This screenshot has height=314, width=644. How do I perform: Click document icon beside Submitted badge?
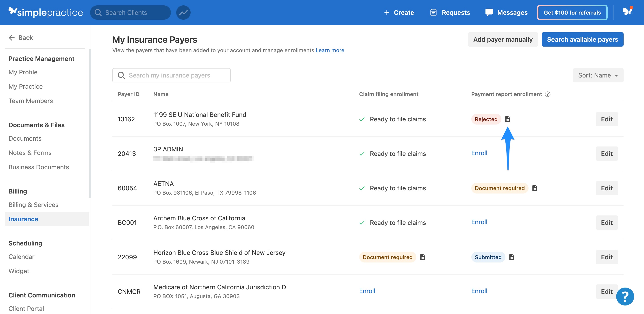click(x=511, y=257)
